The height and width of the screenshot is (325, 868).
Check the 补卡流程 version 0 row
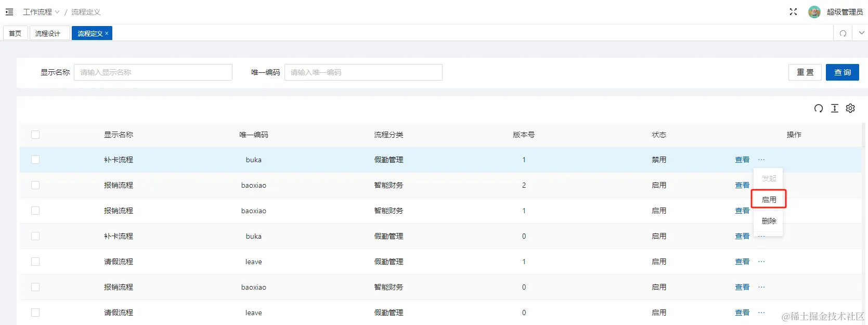pos(35,236)
